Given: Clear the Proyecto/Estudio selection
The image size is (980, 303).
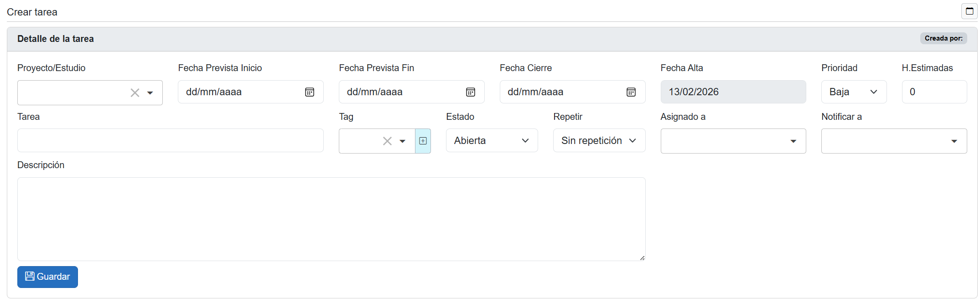Looking at the screenshot, I should coord(135,93).
